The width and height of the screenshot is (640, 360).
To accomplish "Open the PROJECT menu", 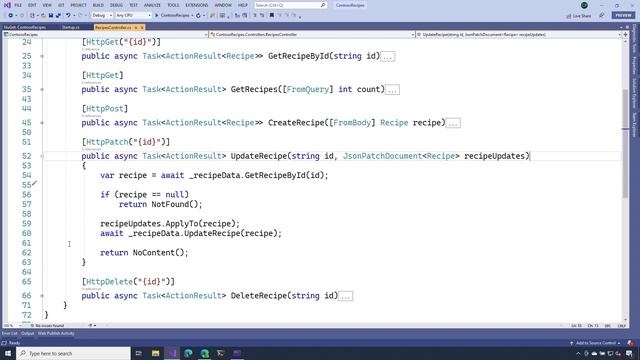I will pos(78,5).
